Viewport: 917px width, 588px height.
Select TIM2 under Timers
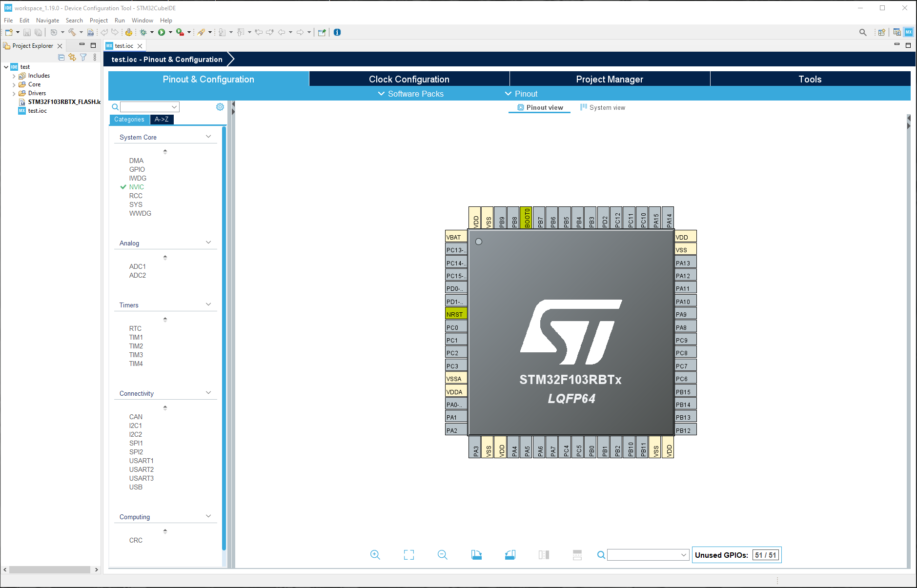coord(136,346)
